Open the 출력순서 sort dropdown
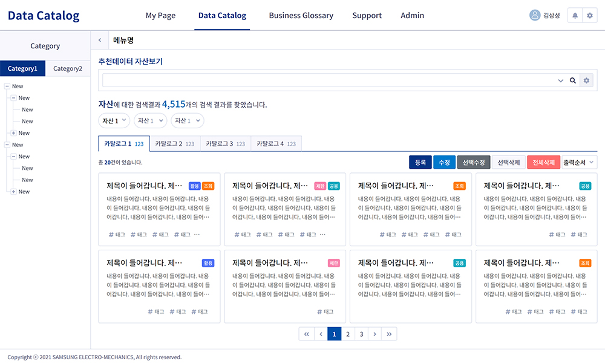The image size is (605, 364). pos(579,162)
